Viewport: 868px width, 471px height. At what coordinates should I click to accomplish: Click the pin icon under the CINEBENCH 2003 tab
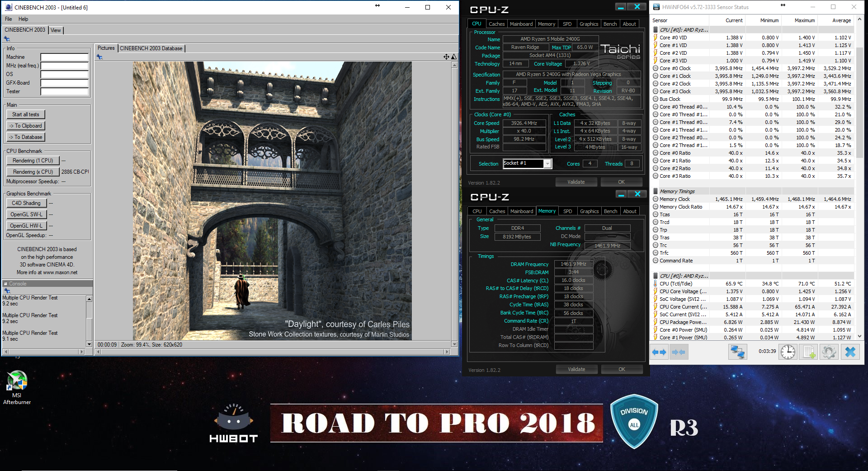tap(7, 39)
